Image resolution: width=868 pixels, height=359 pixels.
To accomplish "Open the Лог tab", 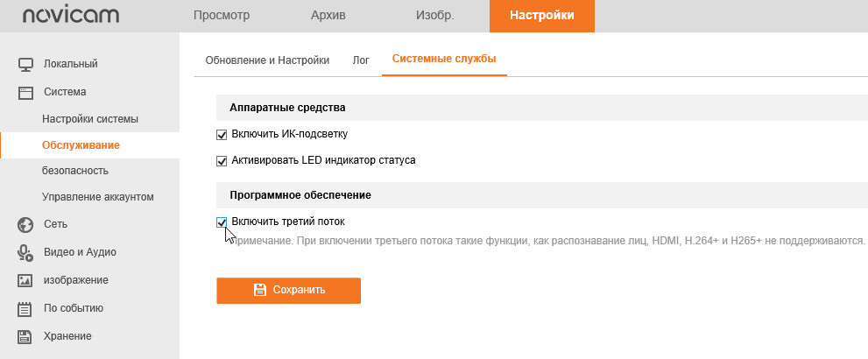I will tap(361, 60).
